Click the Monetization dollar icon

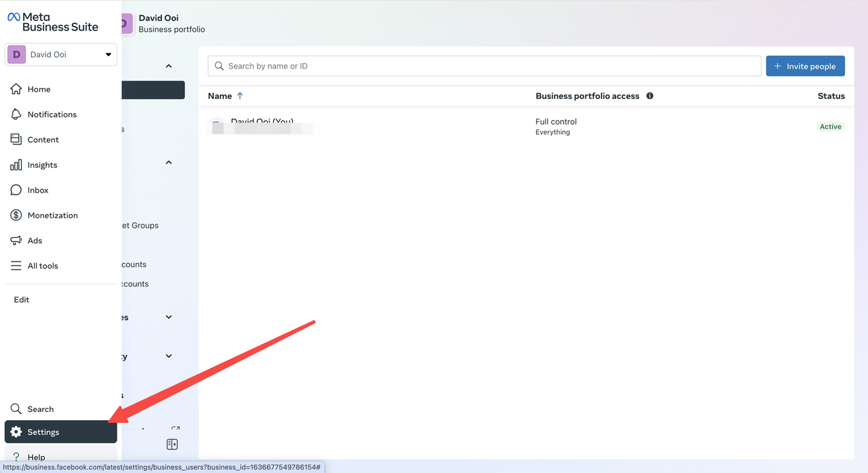click(16, 215)
